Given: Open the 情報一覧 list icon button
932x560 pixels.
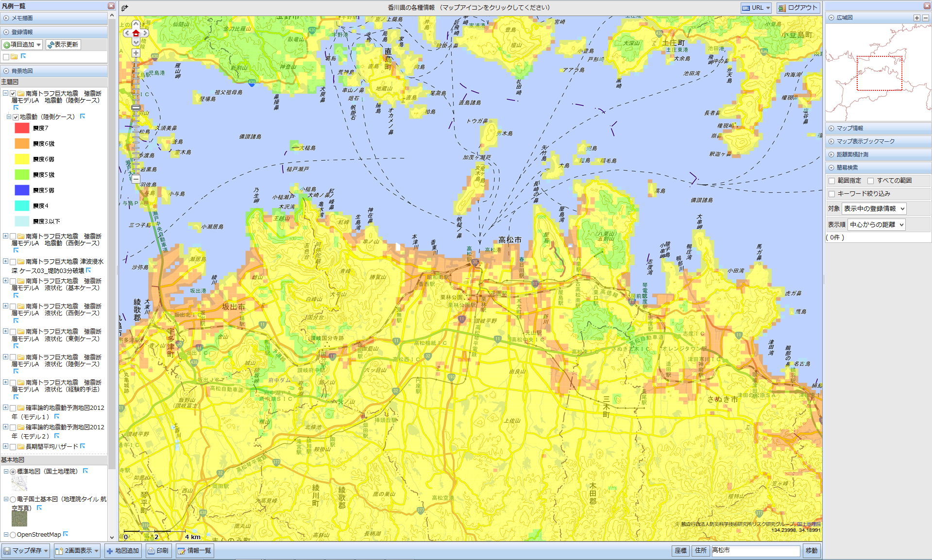Looking at the screenshot, I should tap(194, 551).
